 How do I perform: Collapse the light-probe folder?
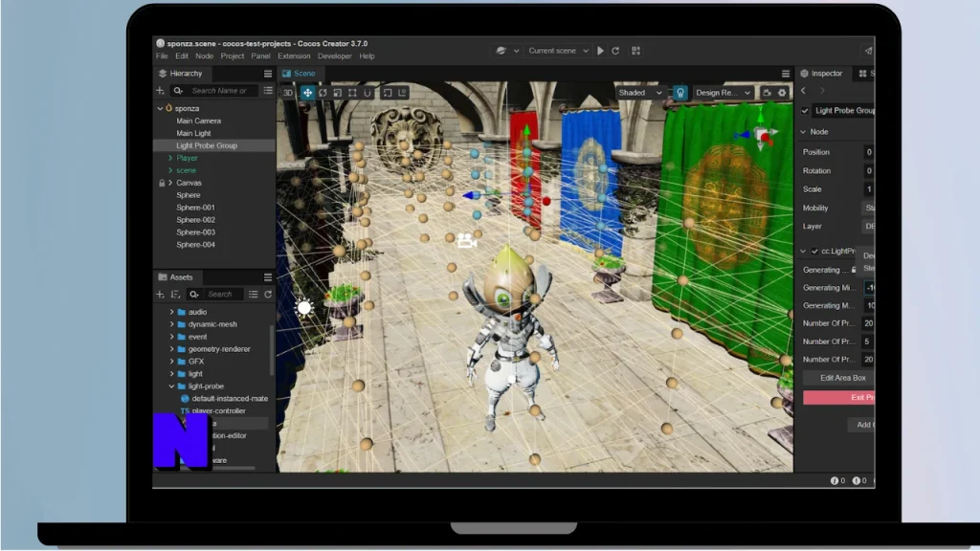(172, 386)
